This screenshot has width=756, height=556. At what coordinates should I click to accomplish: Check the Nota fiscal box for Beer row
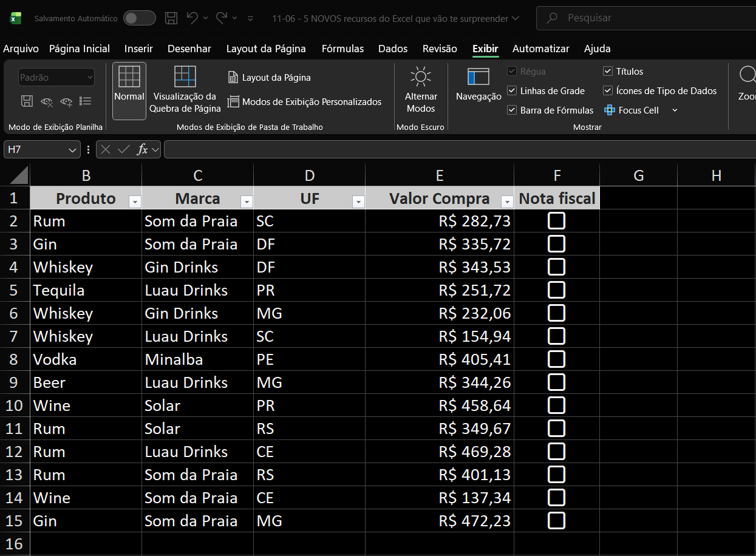click(x=556, y=382)
